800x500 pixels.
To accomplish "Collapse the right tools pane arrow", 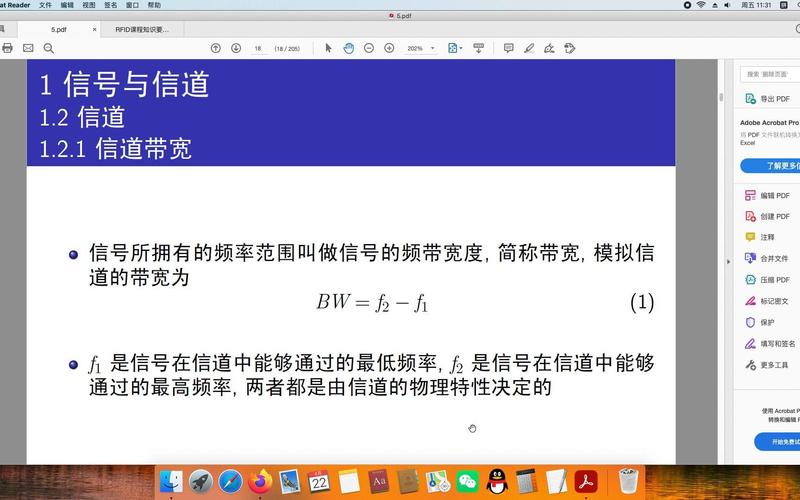I will point(728,261).
